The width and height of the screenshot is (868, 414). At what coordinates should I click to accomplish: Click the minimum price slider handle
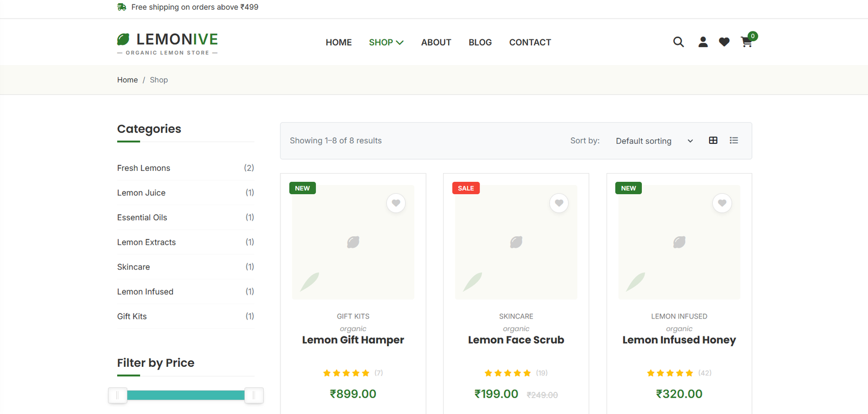pyautogui.click(x=118, y=395)
